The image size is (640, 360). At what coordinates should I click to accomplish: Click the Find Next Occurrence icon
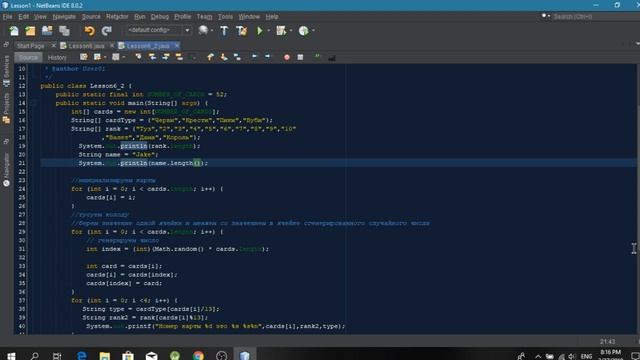pos(166,57)
